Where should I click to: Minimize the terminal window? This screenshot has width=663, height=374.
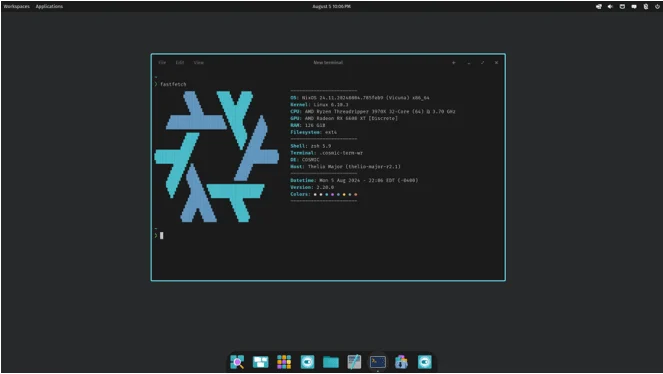[468, 63]
